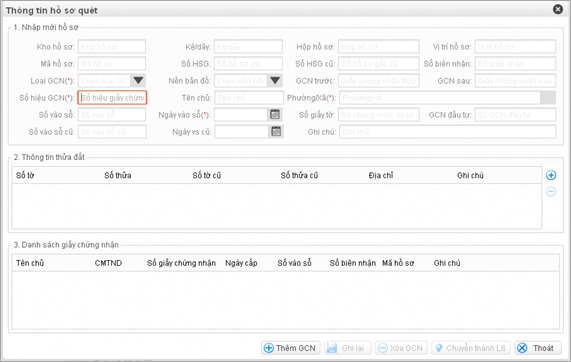571x362 pixels.
Task: Click the Thoát button
Action: pos(538,348)
